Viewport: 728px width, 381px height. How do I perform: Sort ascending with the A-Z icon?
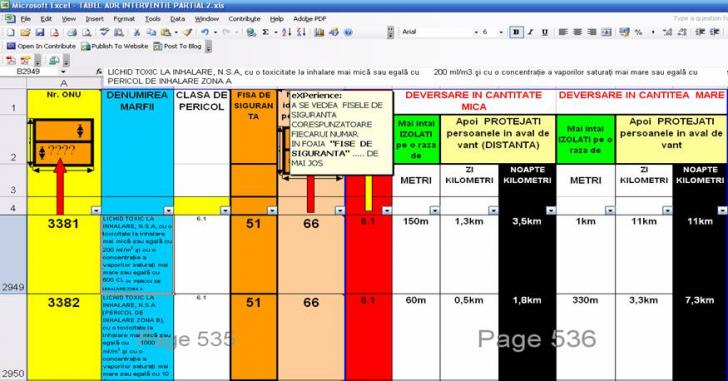[287, 32]
